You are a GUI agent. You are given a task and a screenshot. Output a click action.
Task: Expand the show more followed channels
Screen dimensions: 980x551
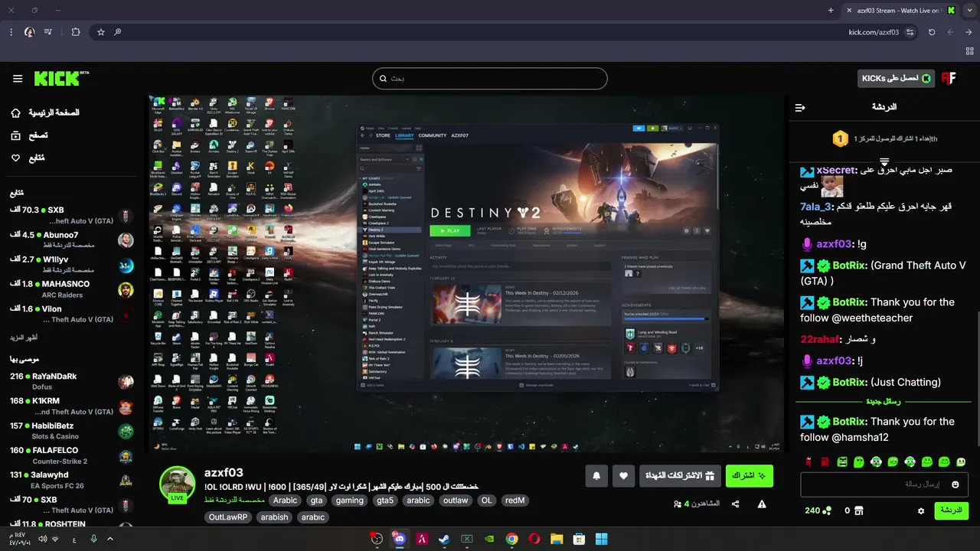click(24, 337)
